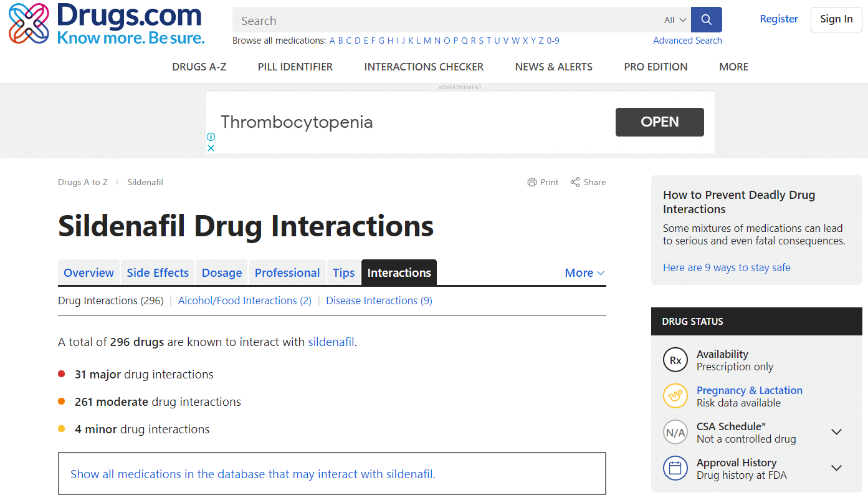
Task: Click the OPEN button in the advertisement
Action: pos(660,122)
